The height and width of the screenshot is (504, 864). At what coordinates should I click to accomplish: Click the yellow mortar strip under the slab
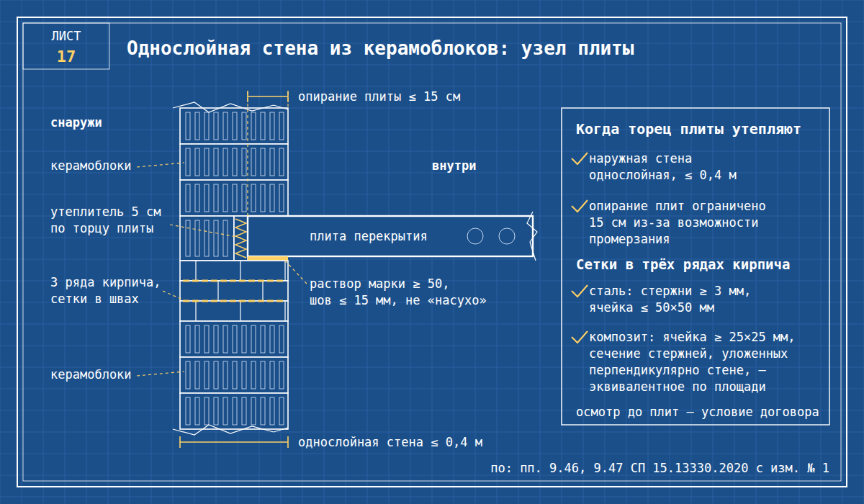coord(268,258)
